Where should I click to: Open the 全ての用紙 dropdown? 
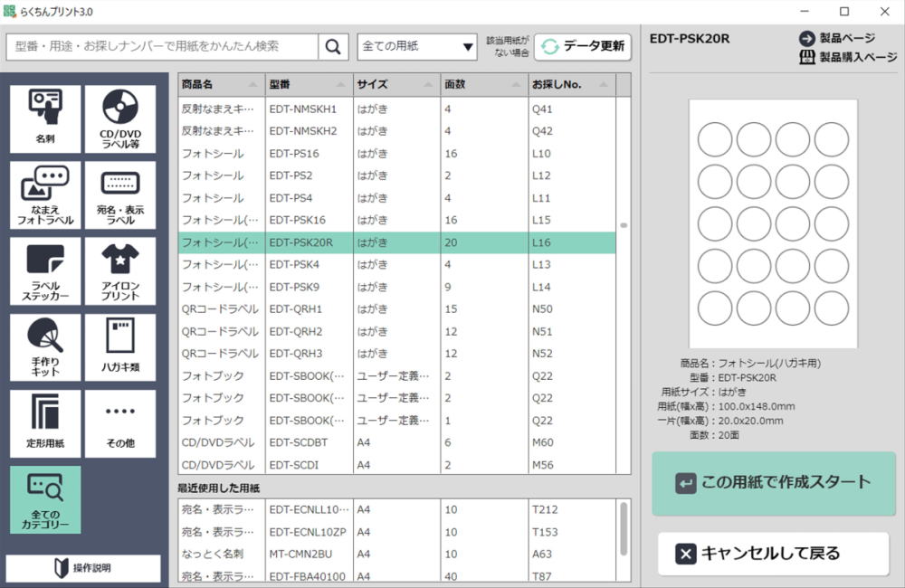[x=417, y=46]
